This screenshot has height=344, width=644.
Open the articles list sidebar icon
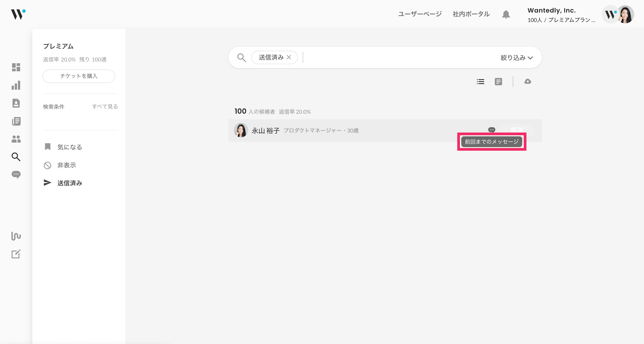click(16, 121)
